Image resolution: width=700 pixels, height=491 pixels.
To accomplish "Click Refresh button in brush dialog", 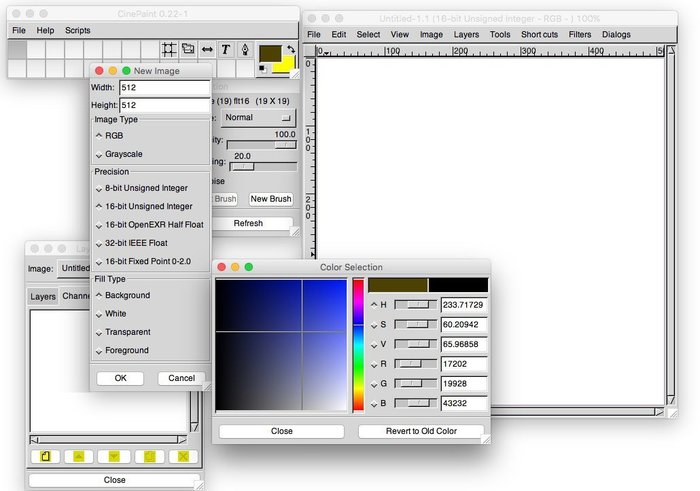I will tap(251, 223).
